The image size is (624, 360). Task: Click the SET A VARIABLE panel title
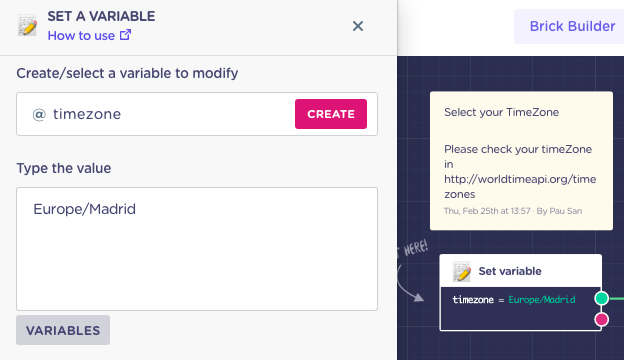pyautogui.click(x=101, y=16)
